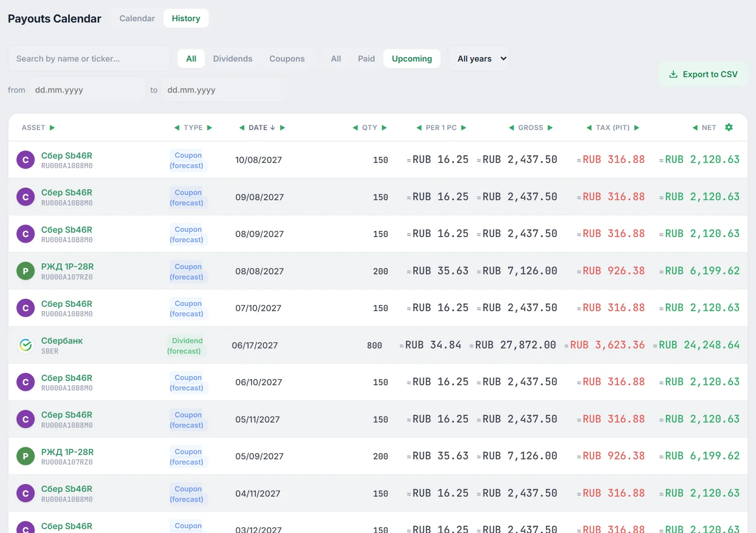Open Сбер Sb46R asset dated 10/08/2027

tap(67, 155)
